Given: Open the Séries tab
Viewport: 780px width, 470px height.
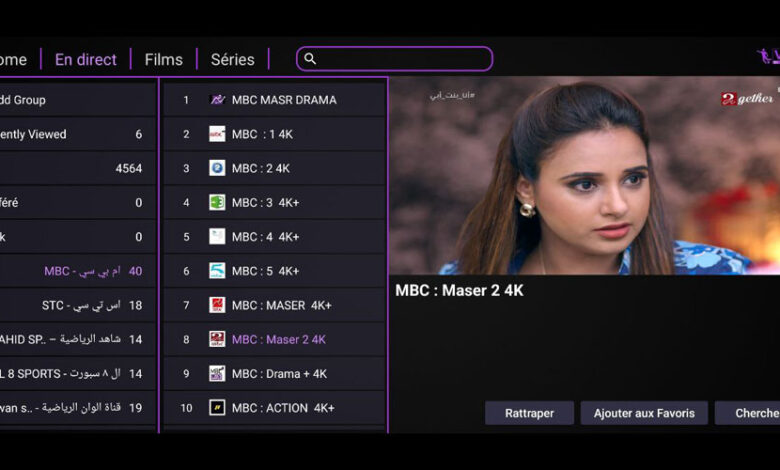Looking at the screenshot, I should (x=233, y=59).
